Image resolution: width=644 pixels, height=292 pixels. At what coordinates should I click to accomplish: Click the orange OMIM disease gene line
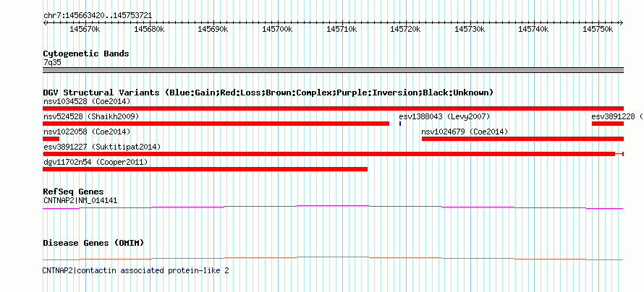tap(333, 258)
